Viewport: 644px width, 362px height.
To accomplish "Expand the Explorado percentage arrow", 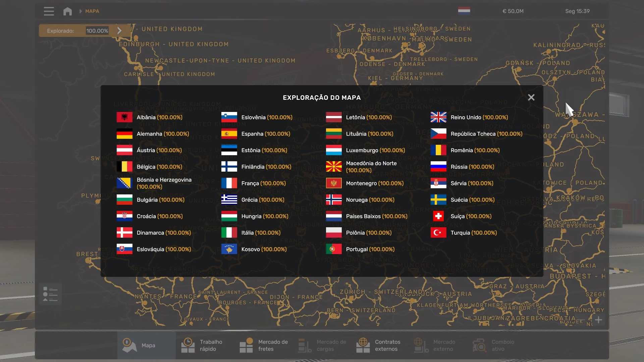I will pos(119,31).
